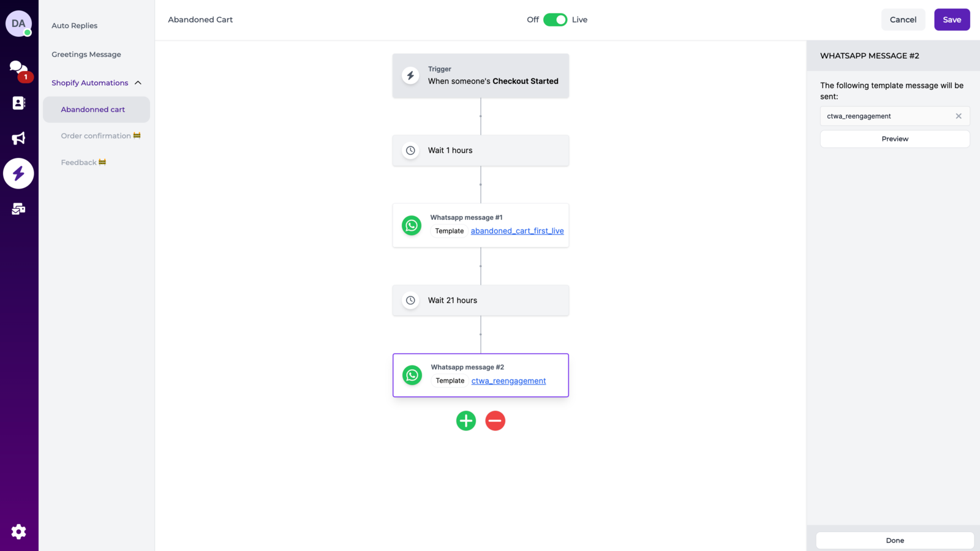The image size is (980, 551).
Task: Clear the ctwa_reengagement template selection
Action: (959, 116)
